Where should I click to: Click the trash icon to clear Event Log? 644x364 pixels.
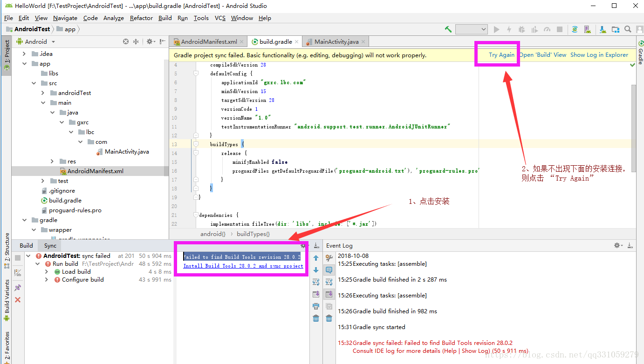[x=329, y=318]
